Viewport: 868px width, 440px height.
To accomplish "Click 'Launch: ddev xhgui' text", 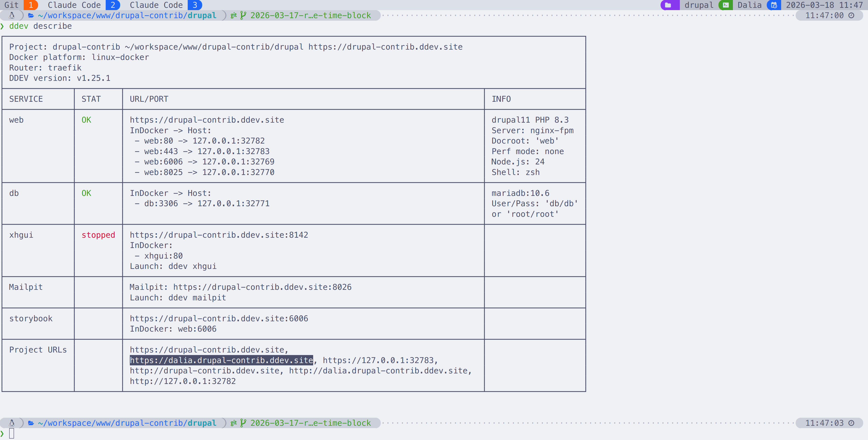I will [173, 266].
